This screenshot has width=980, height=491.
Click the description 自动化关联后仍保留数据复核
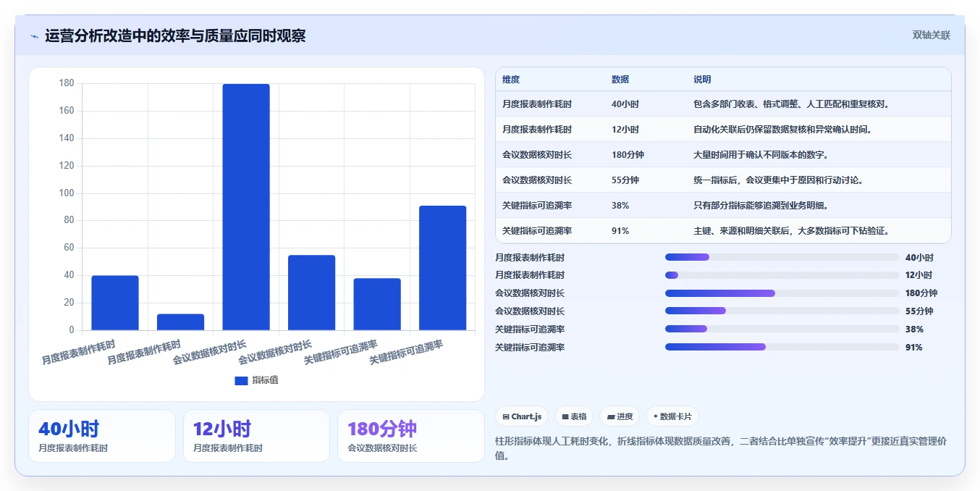pos(782,130)
